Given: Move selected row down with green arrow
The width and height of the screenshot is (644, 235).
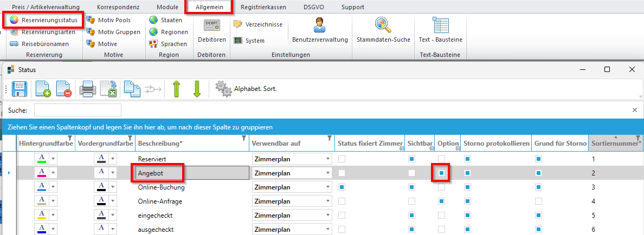Looking at the screenshot, I should coord(197,88).
